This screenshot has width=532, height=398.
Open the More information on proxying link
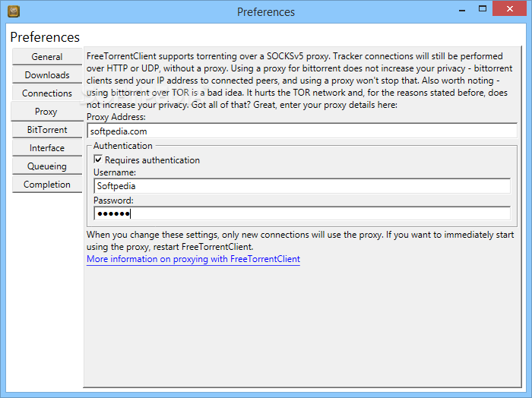[193, 259]
